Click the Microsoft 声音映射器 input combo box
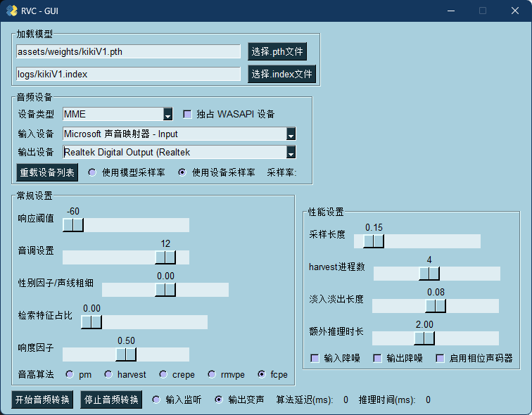The image size is (532, 415). tap(179, 134)
